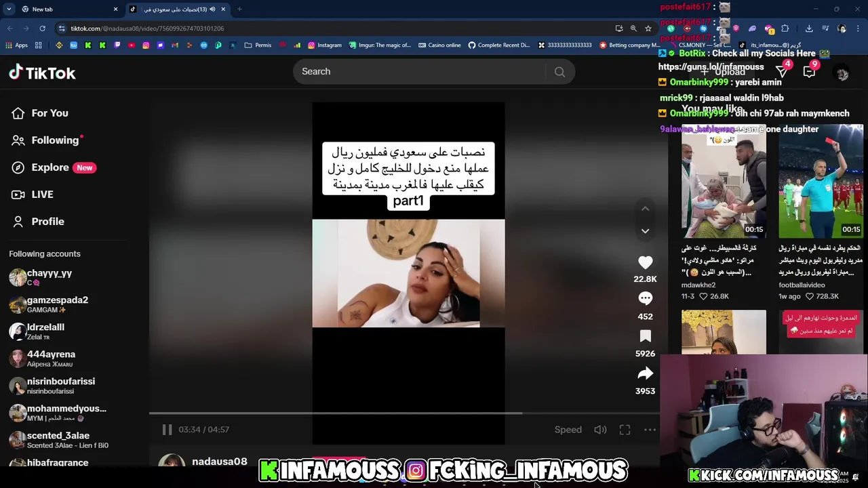The height and width of the screenshot is (488, 868).
Task: Open the Permis bookmarks folder
Action: tap(258, 45)
